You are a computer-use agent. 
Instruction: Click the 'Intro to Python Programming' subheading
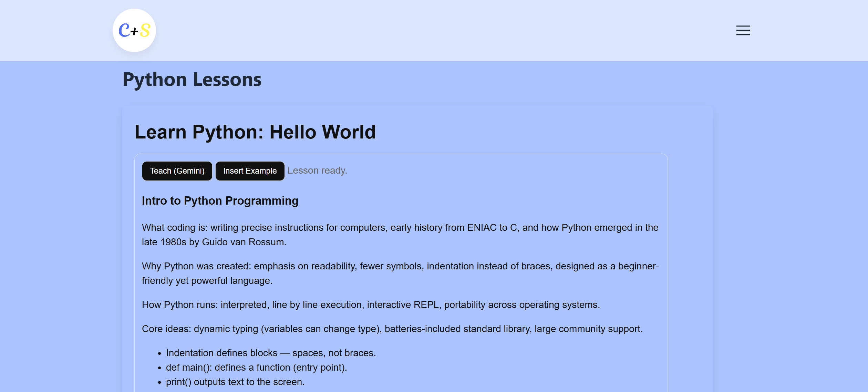click(220, 201)
